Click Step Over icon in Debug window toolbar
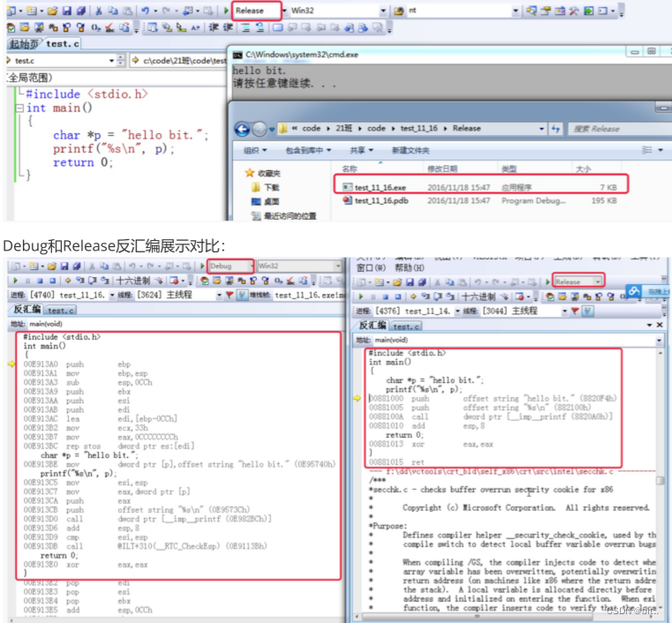 click(93, 281)
